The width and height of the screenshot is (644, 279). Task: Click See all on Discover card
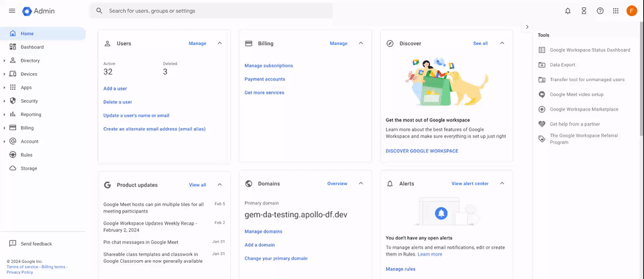tap(480, 43)
